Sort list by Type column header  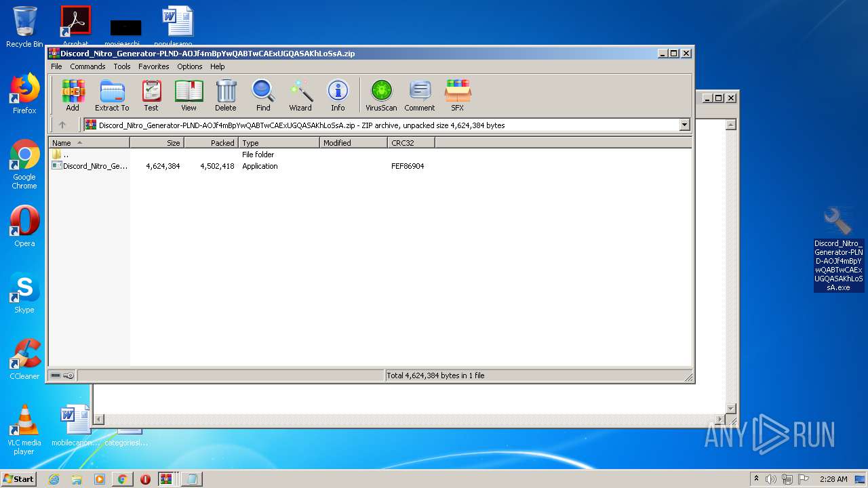point(279,143)
